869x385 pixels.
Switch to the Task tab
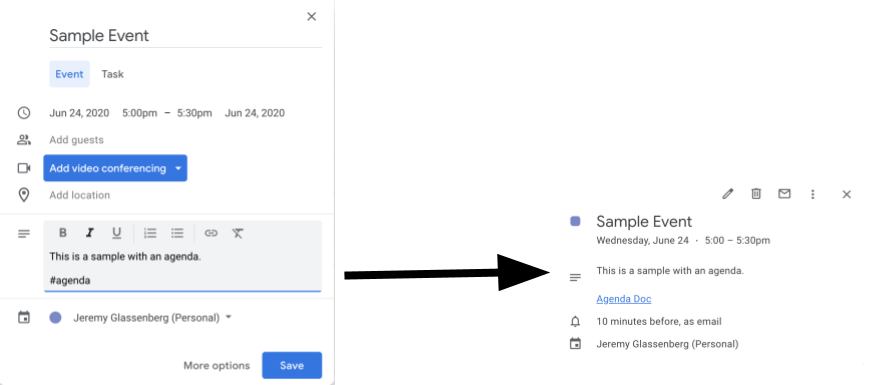coord(113,74)
